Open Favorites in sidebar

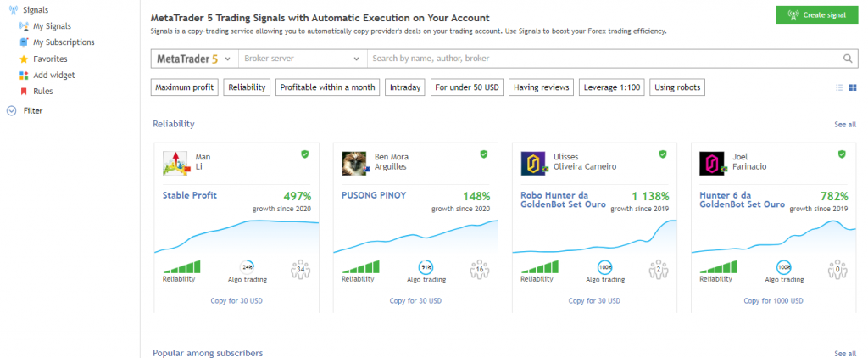50,59
